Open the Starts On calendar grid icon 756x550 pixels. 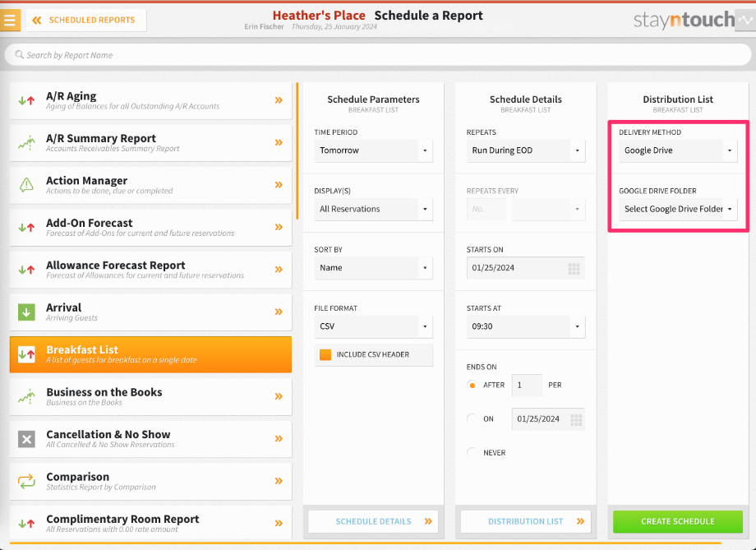(x=574, y=269)
